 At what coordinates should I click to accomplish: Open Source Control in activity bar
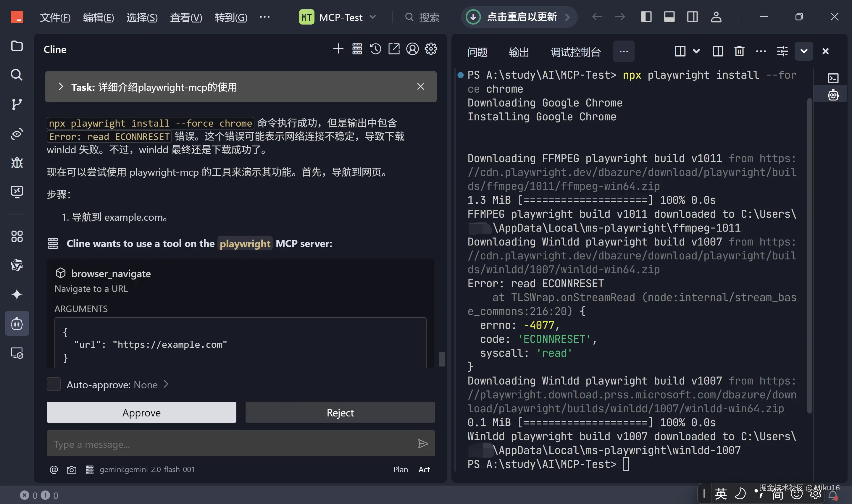(17, 104)
